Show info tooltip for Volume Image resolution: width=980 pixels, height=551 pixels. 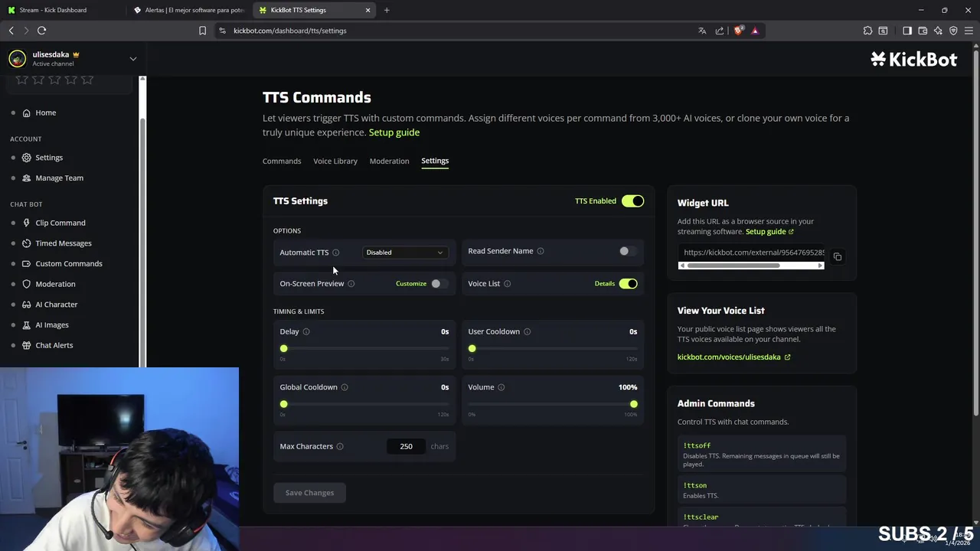(501, 387)
